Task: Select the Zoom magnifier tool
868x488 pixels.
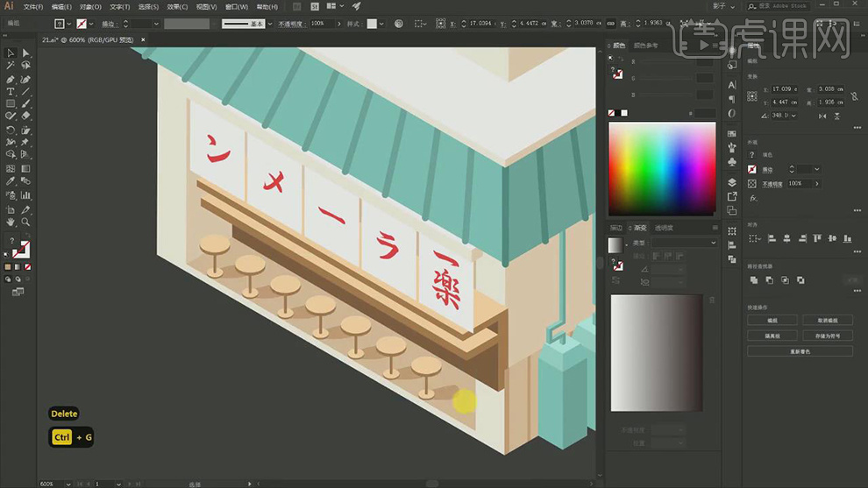Action: [x=25, y=222]
